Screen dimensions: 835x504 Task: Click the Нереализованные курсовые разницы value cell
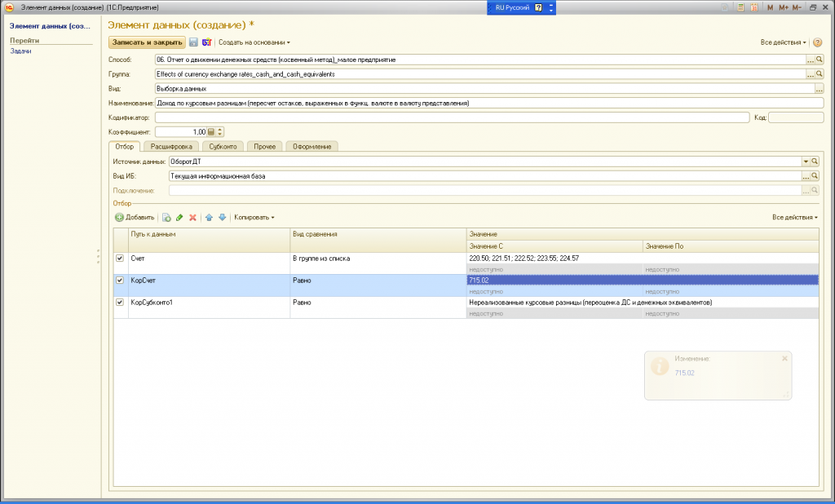tap(643, 303)
